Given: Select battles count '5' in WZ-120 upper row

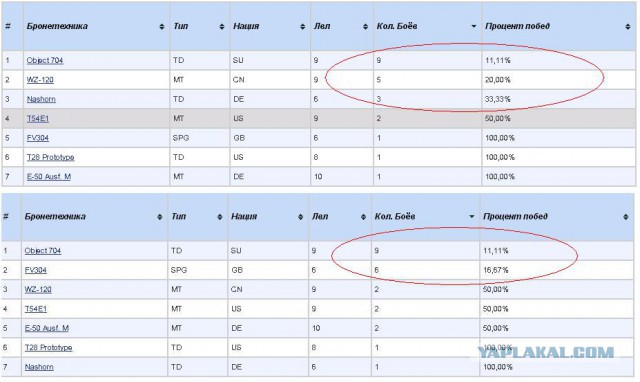Looking at the screenshot, I should (379, 80).
